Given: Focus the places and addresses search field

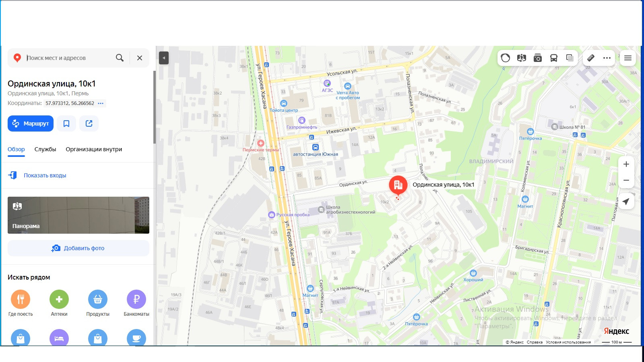Looking at the screenshot, I should (68, 58).
